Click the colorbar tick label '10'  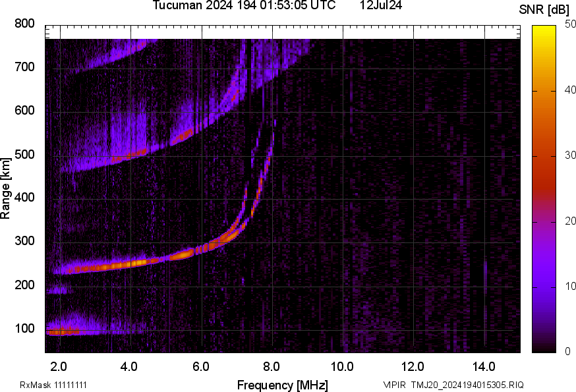pyautogui.click(x=570, y=286)
